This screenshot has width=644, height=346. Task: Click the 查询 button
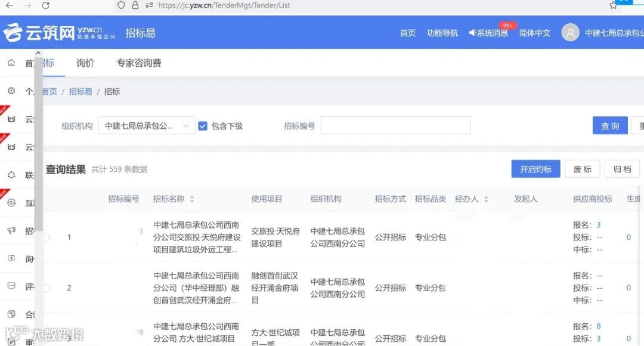coord(610,125)
